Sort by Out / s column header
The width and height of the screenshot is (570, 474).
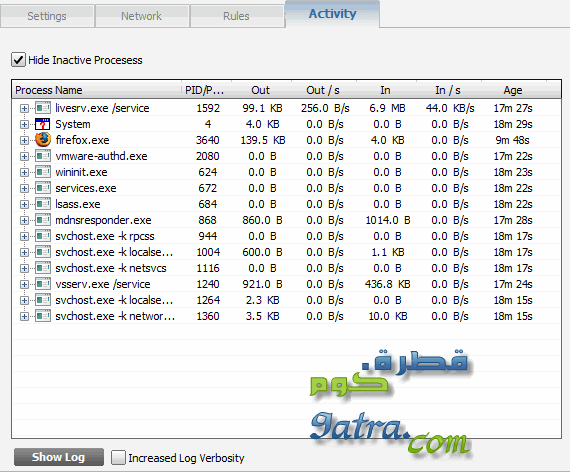(x=323, y=90)
